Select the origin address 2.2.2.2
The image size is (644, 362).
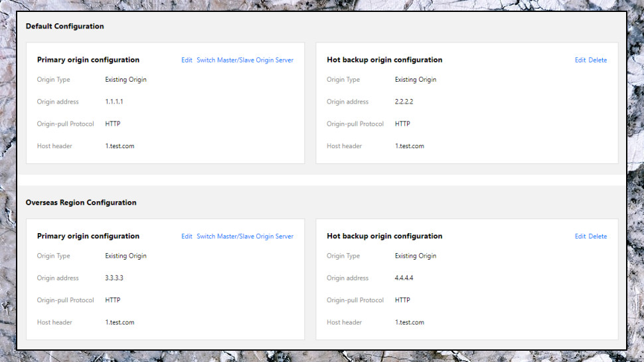(x=404, y=102)
